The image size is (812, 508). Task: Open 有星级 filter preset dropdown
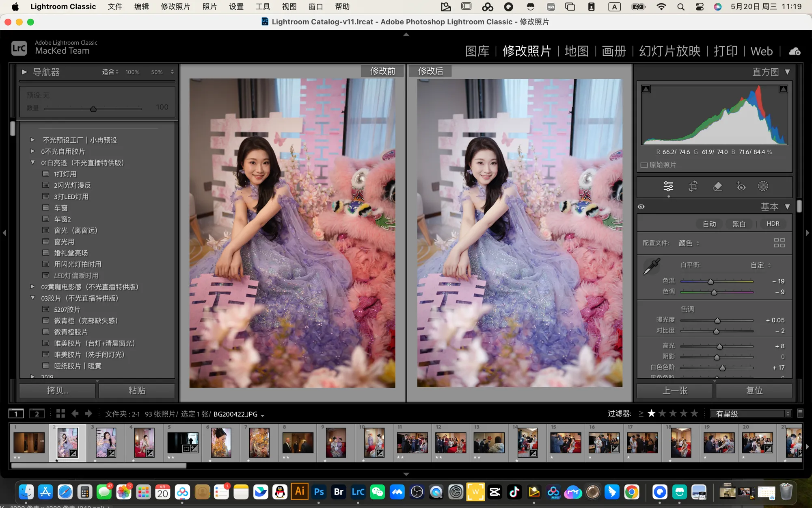(x=751, y=414)
